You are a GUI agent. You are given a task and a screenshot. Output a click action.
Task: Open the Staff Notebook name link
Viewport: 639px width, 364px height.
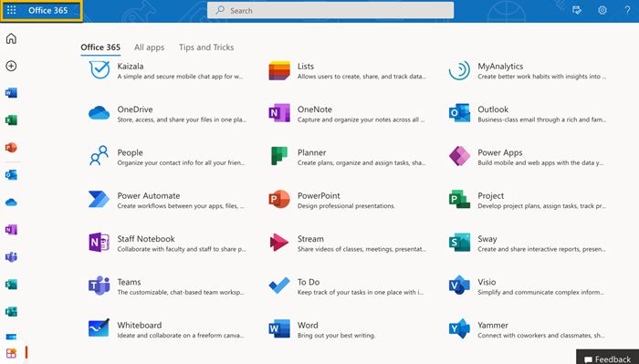[146, 239]
